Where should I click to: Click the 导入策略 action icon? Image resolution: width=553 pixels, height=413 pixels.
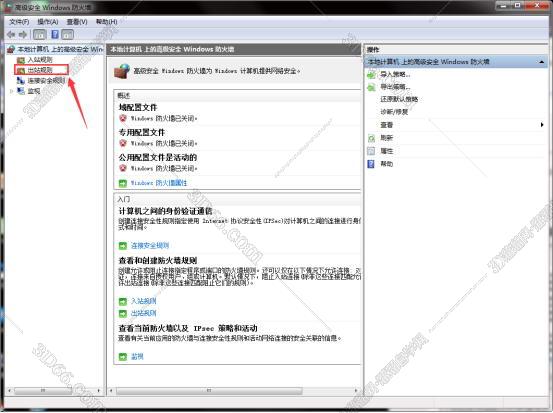(x=371, y=75)
